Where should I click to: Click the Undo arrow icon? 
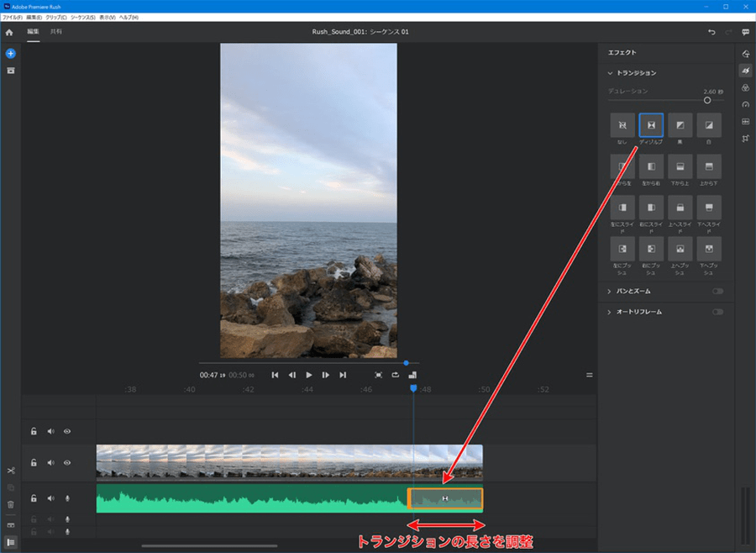(711, 32)
